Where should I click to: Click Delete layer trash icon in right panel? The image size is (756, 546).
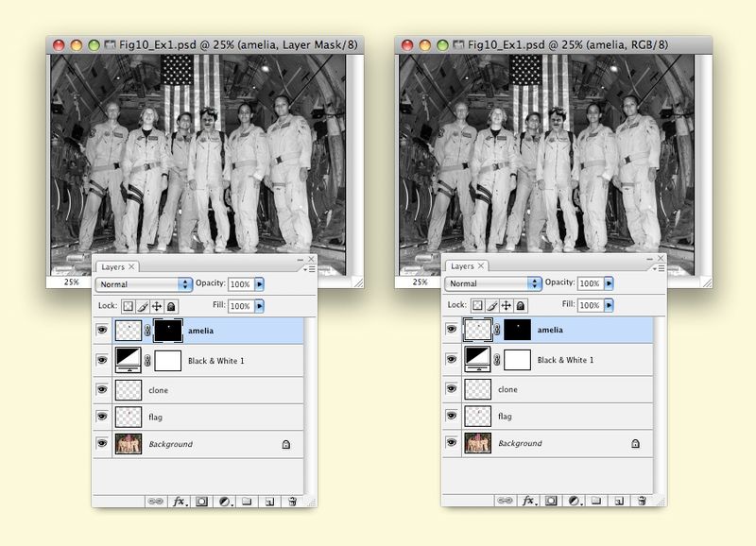642,501
